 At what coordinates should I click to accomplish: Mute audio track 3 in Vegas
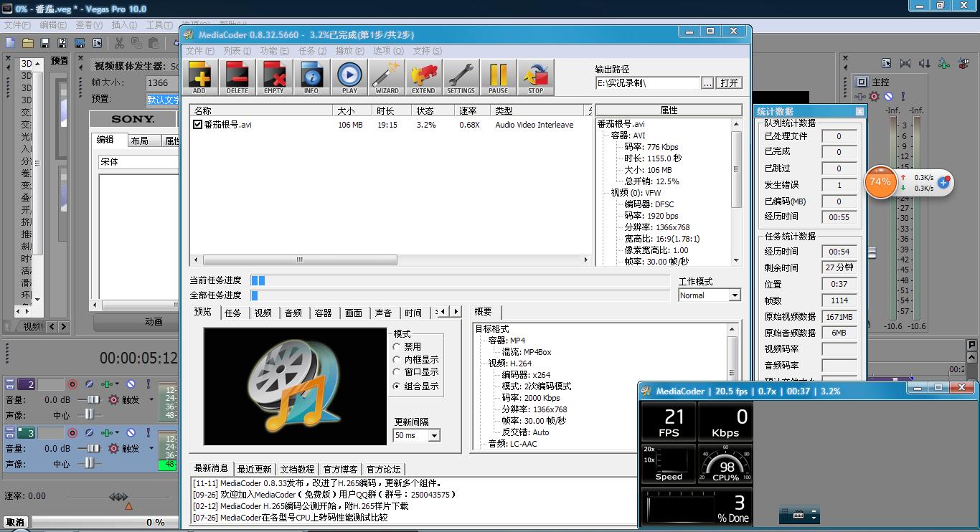(131, 433)
